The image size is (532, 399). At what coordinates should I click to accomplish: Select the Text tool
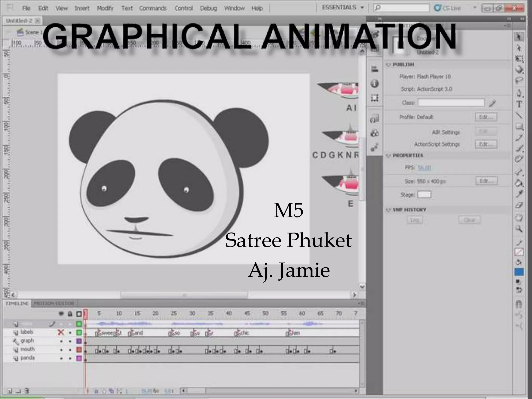519,104
